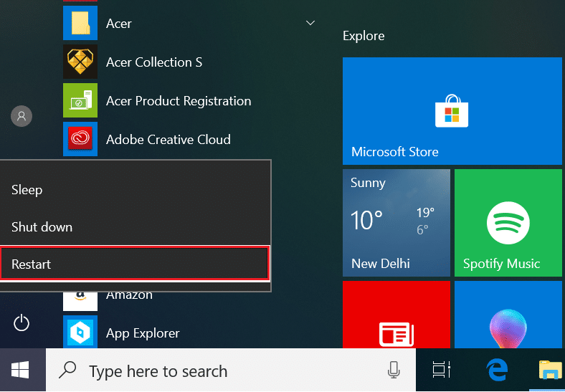Expand the Acer folder chevron

tap(310, 24)
